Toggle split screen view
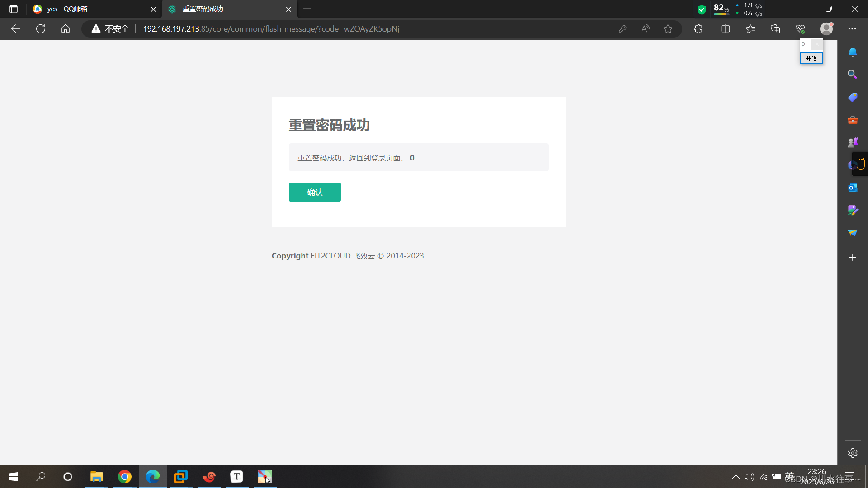 [x=726, y=29]
